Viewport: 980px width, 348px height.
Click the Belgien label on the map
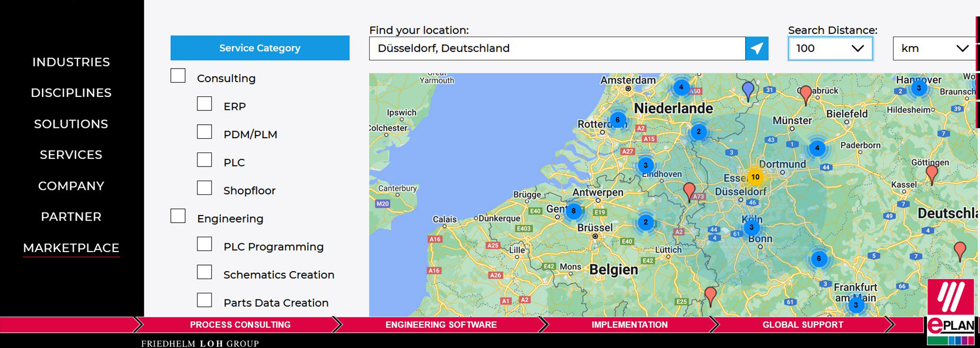pyautogui.click(x=614, y=270)
